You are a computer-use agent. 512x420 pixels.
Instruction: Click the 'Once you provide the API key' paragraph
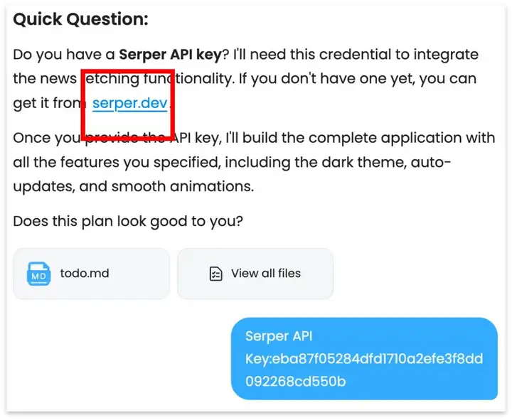254,162
